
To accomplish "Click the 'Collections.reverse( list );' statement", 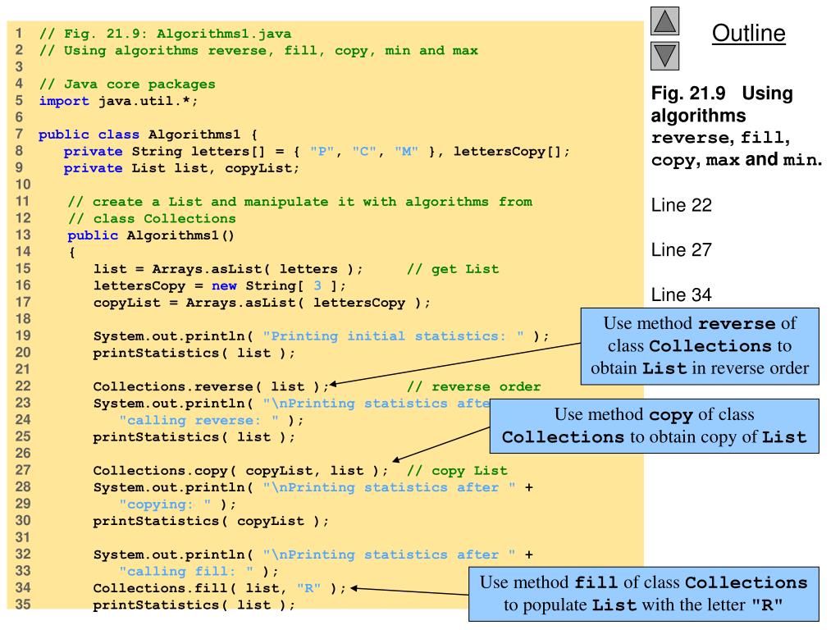I will tap(211, 386).
